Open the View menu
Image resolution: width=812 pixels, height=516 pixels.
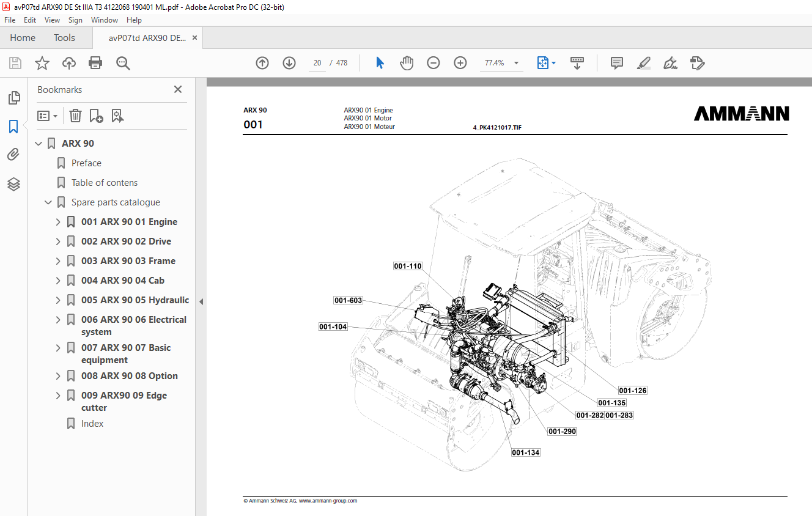coord(53,20)
